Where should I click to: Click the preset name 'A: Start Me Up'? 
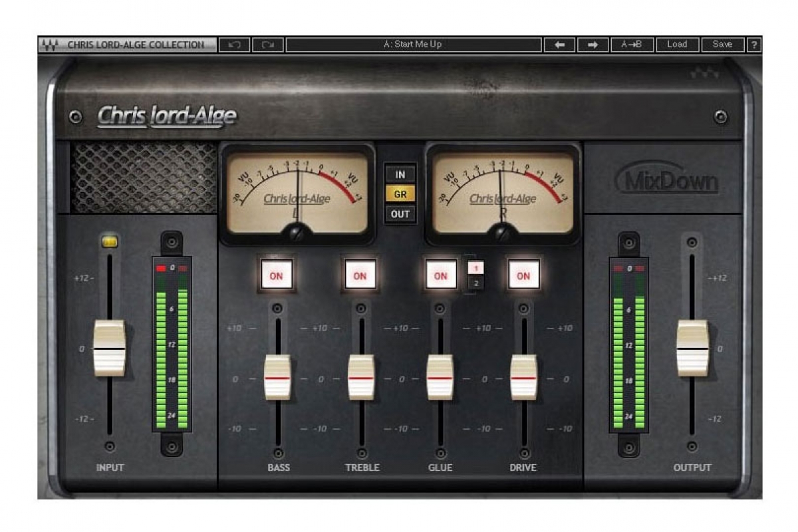point(413,45)
